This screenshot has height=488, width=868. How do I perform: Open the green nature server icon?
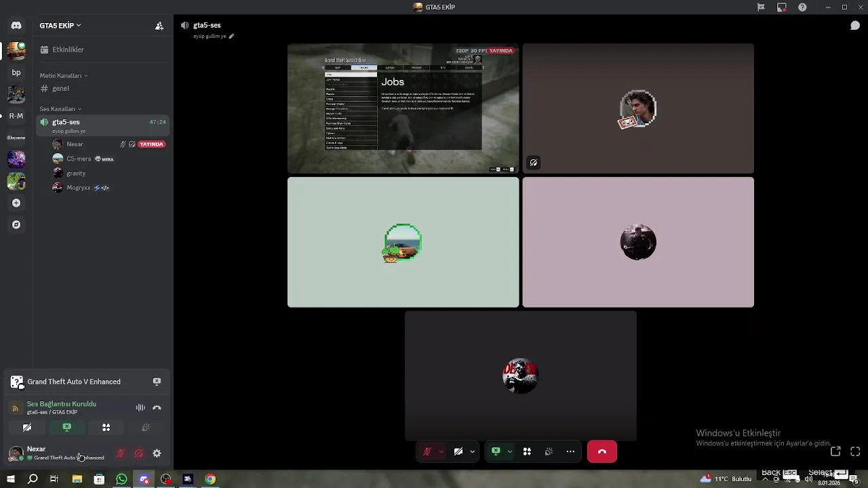[16, 181]
